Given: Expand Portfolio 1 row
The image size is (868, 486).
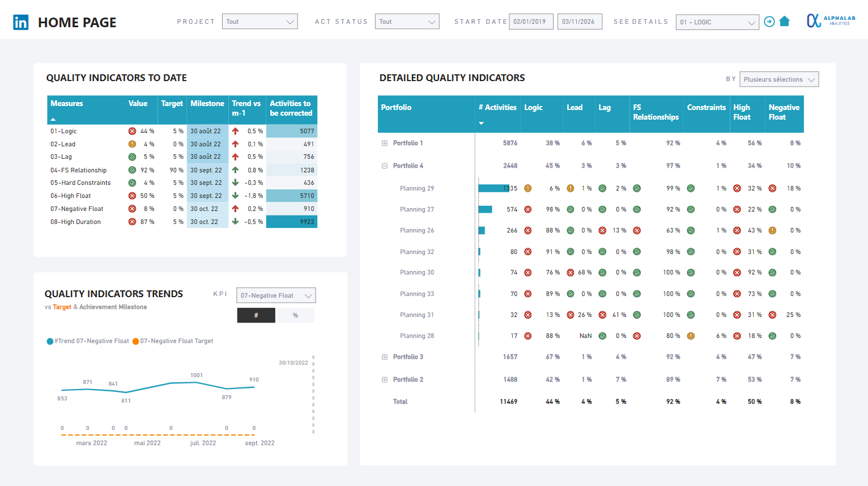Looking at the screenshot, I should coord(385,143).
